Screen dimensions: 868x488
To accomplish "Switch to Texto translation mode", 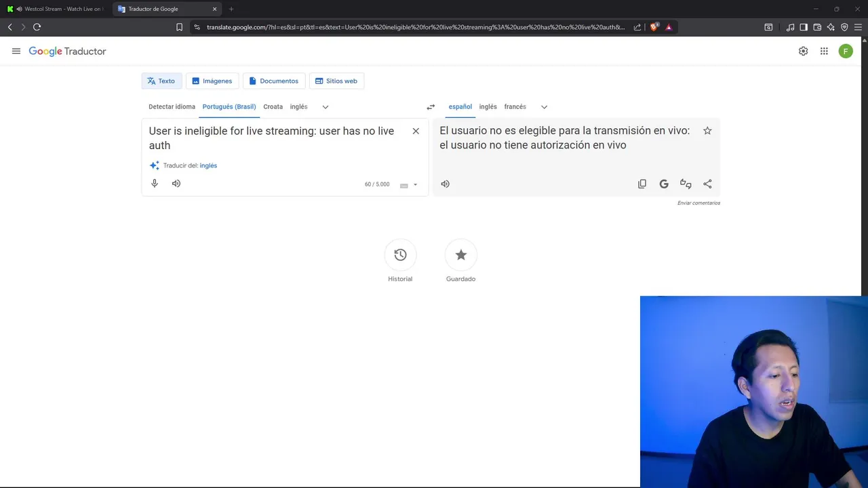I will click(x=161, y=81).
